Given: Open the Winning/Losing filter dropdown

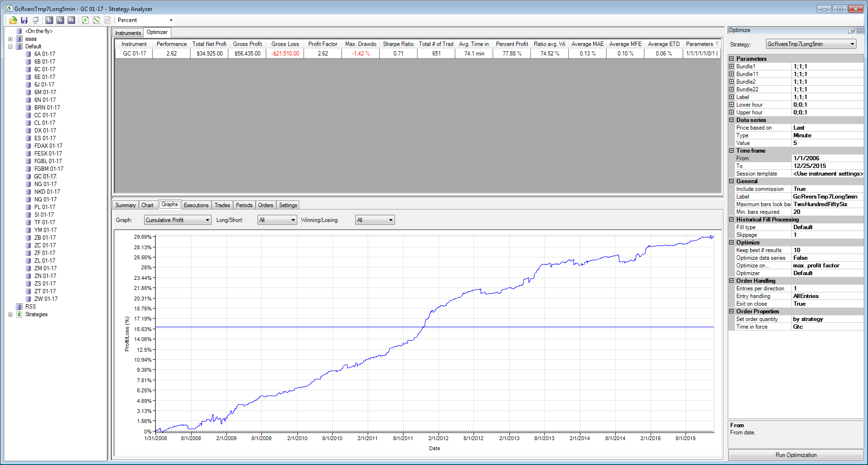Looking at the screenshot, I should tap(375, 220).
